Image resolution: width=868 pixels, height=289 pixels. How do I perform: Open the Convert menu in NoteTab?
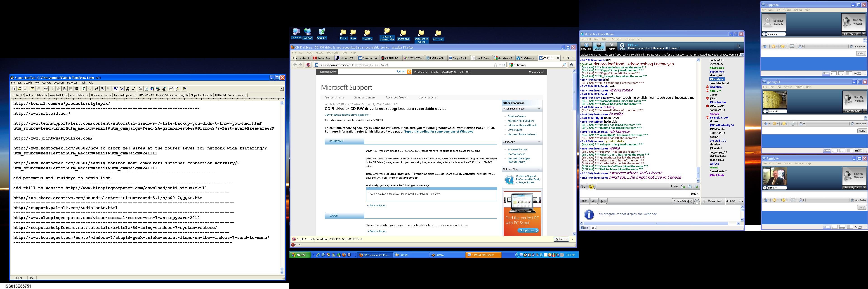click(x=47, y=83)
